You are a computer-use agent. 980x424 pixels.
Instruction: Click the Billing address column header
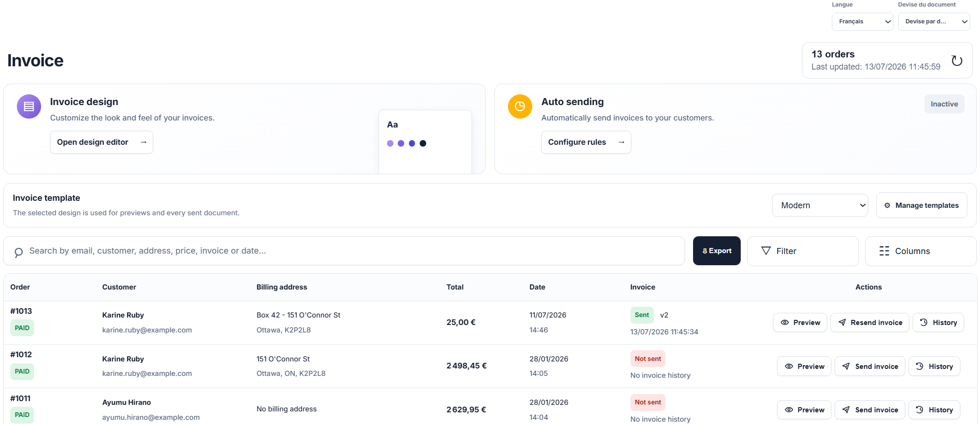pos(282,287)
